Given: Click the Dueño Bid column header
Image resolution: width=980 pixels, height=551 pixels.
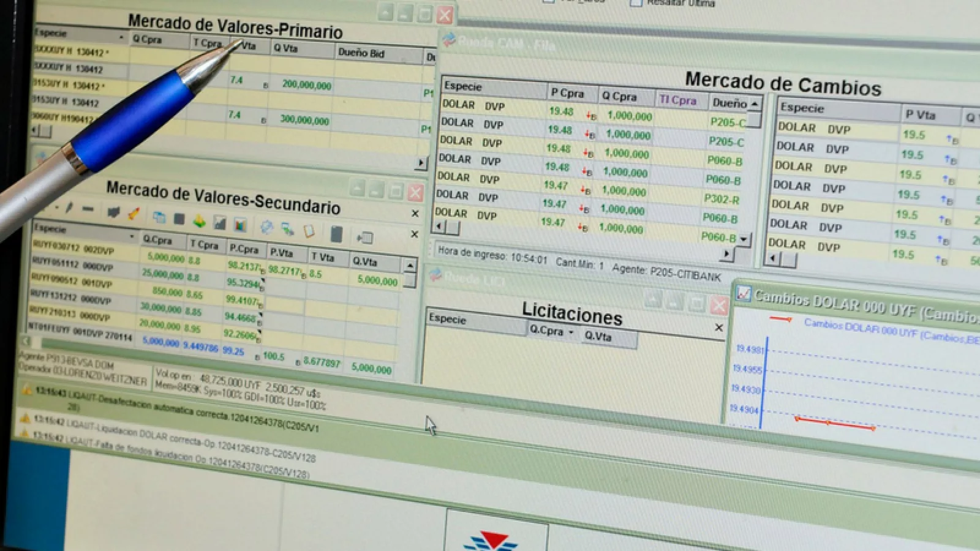Looking at the screenshot, I should [361, 53].
